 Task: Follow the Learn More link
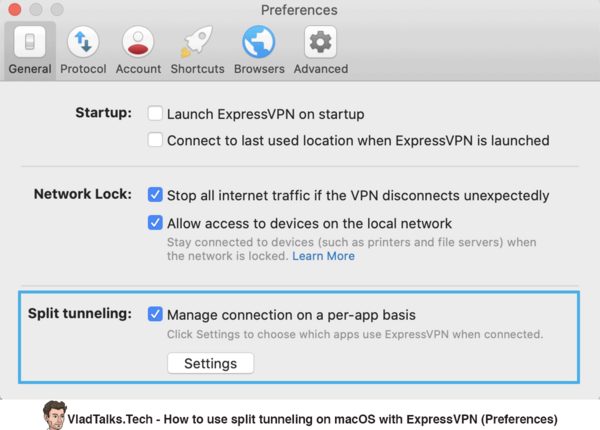[323, 256]
